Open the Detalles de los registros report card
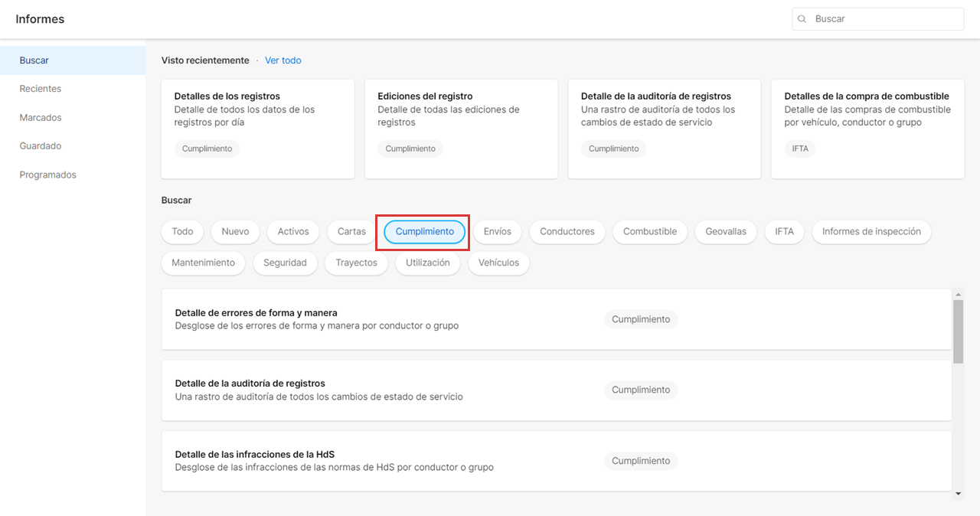980x516 pixels. [257, 129]
